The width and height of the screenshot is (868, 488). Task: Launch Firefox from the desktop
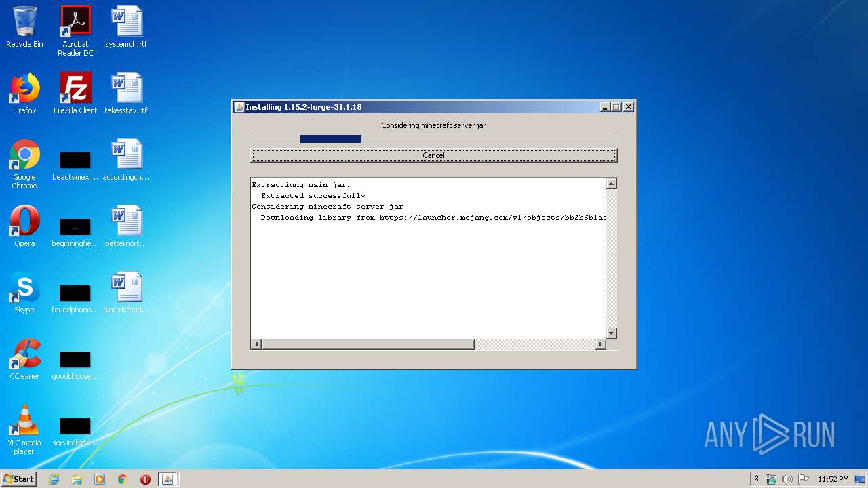tap(24, 94)
